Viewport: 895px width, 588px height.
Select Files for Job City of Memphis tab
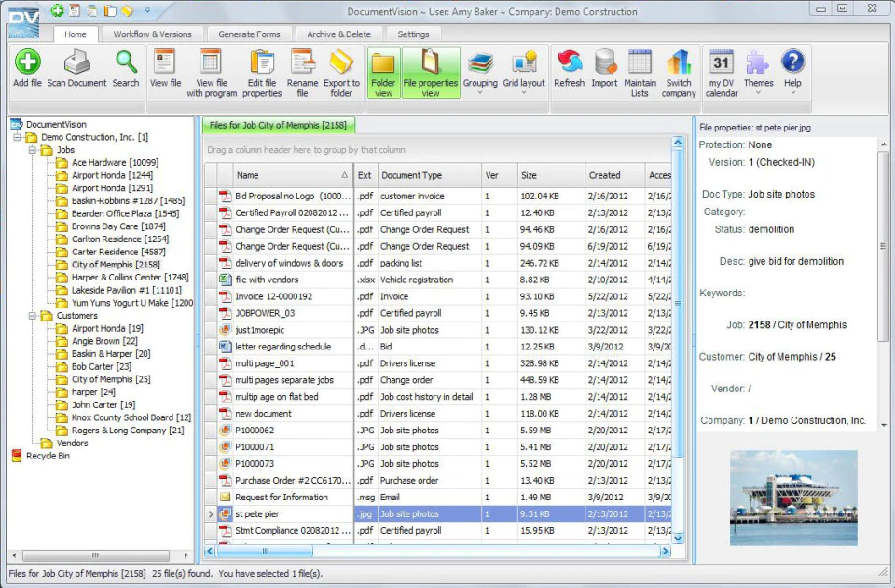click(278, 125)
